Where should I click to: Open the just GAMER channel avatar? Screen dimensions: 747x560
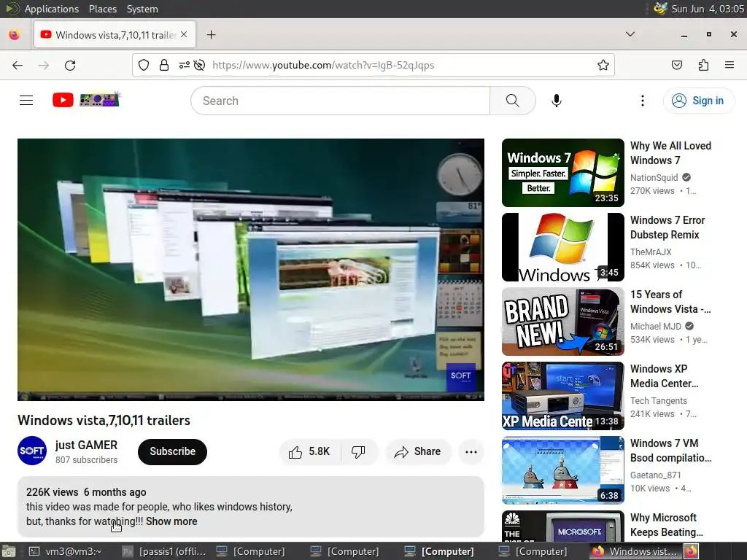pyautogui.click(x=32, y=451)
